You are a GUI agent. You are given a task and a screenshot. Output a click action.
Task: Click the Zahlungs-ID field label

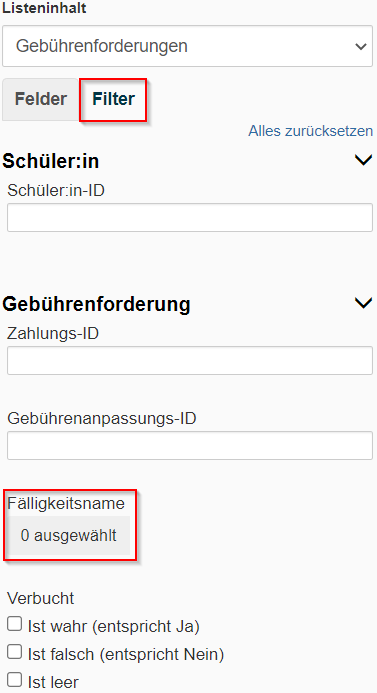(53, 334)
